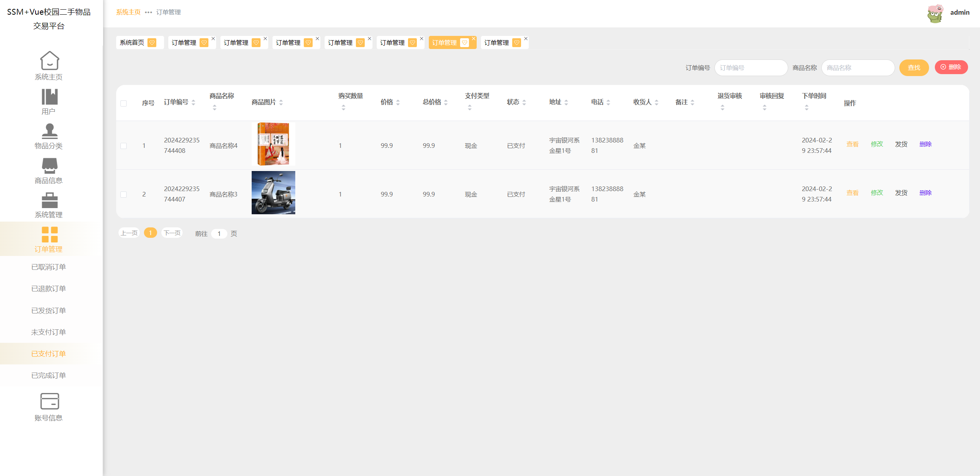Click the admin avatar image
The width and height of the screenshot is (980, 476).
click(x=935, y=14)
